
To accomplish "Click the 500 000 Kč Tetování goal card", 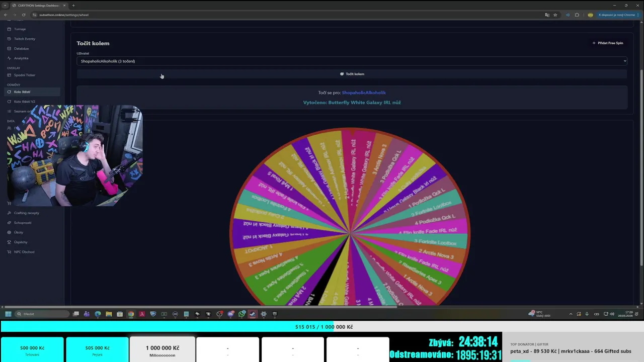I will 32,349.
